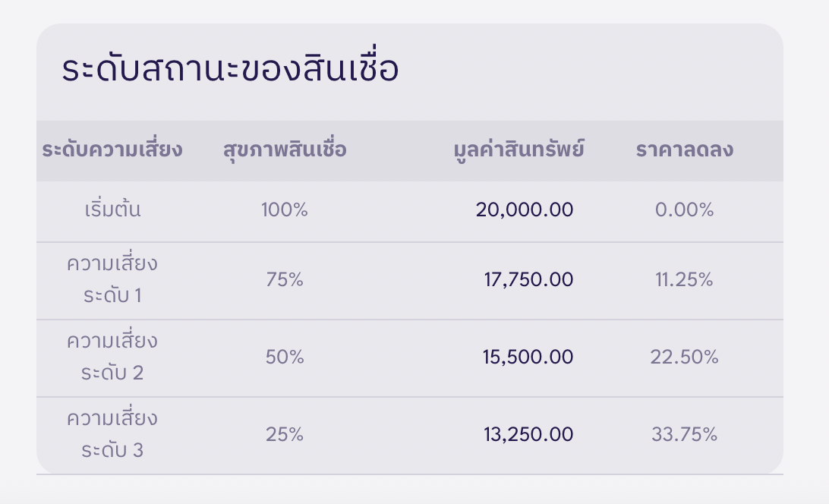Click the 50% credit health value
Image resolution: width=829 pixels, height=504 pixels.
coord(285,357)
